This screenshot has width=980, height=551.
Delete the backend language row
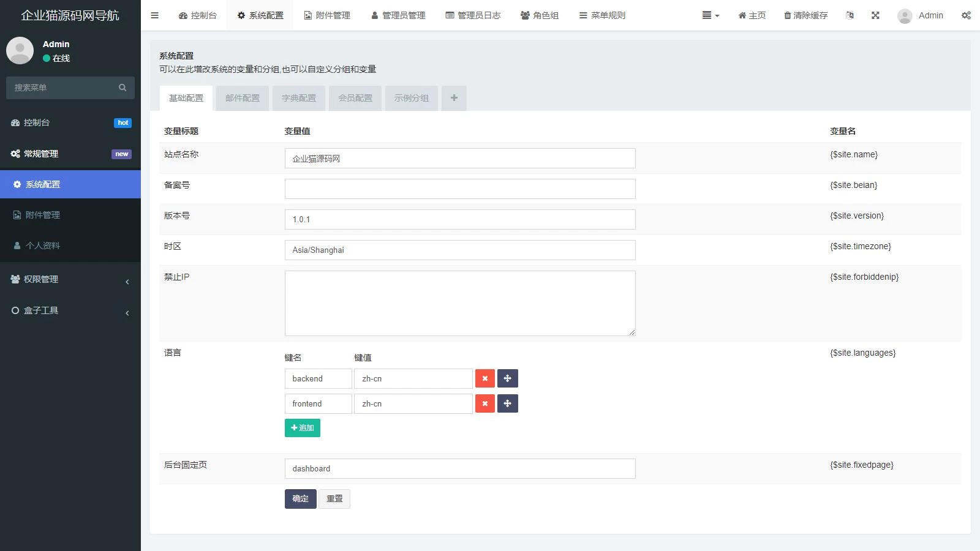coord(484,378)
